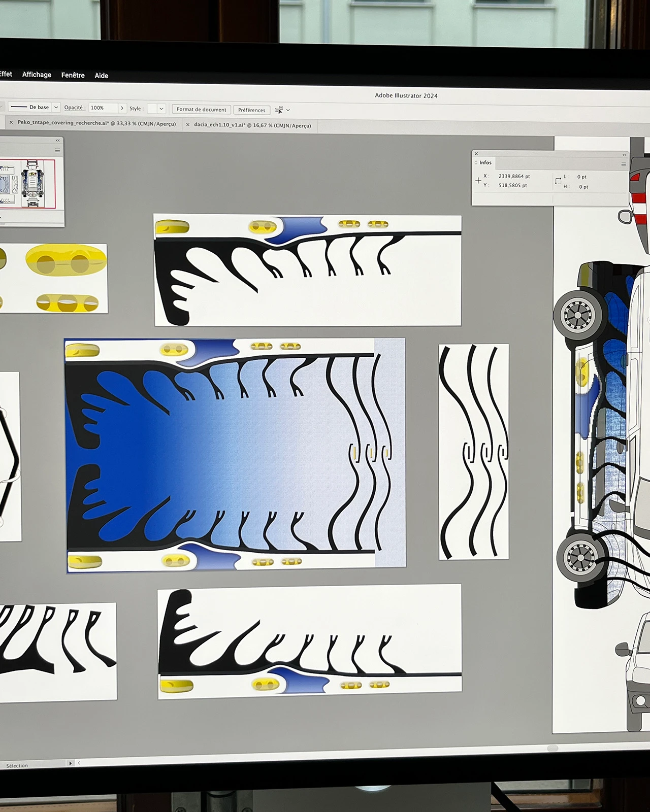This screenshot has width=650, height=812.
Task: Open the Affichage menu
Action: 37,75
